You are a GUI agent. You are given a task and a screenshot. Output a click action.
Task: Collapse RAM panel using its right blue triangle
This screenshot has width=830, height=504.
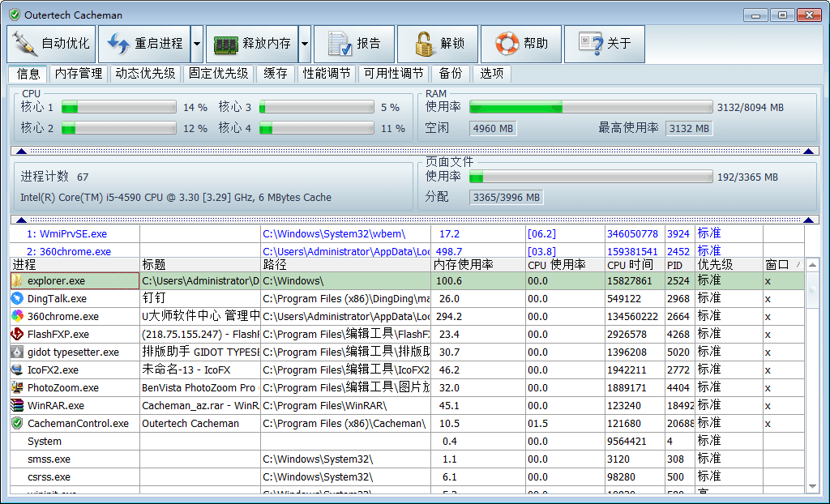[x=808, y=152]
